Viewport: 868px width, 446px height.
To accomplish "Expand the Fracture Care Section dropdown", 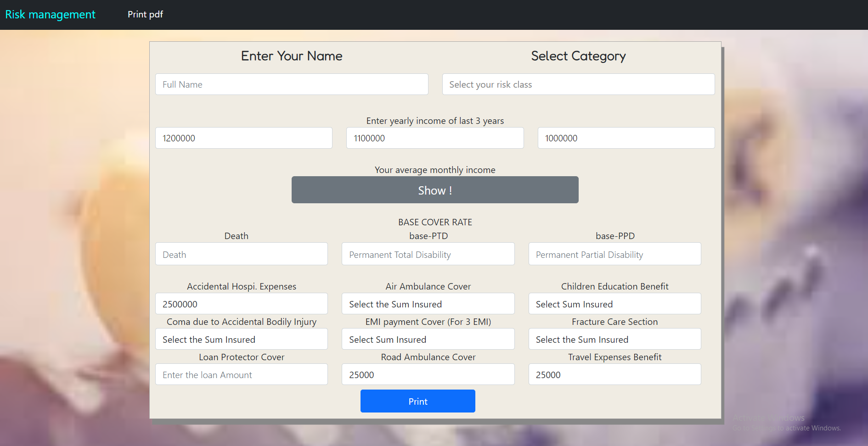I will tap(614, 339).
